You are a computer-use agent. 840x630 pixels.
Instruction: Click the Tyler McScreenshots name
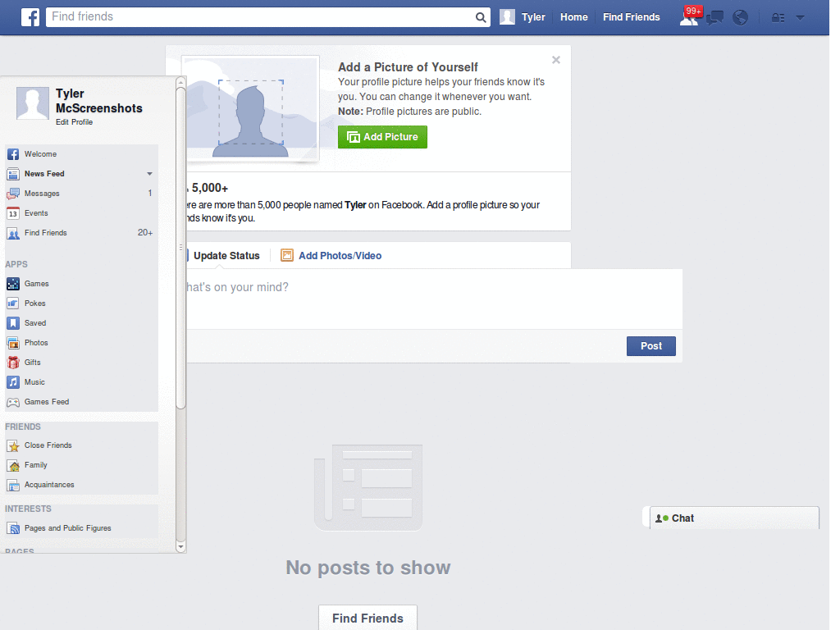point(99,101)
